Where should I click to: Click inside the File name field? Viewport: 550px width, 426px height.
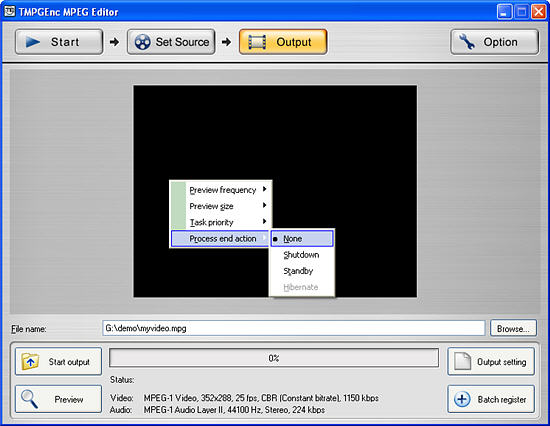click(294, 328)
